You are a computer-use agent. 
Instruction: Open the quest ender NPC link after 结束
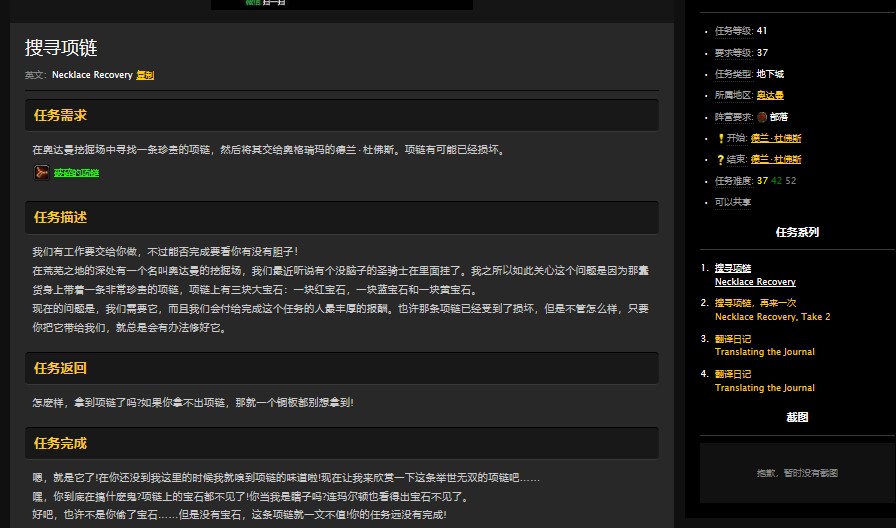coord(776,159)
